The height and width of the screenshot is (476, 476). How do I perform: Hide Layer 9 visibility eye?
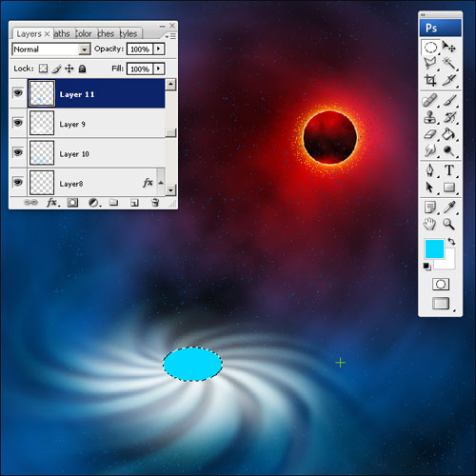(18, 123)
